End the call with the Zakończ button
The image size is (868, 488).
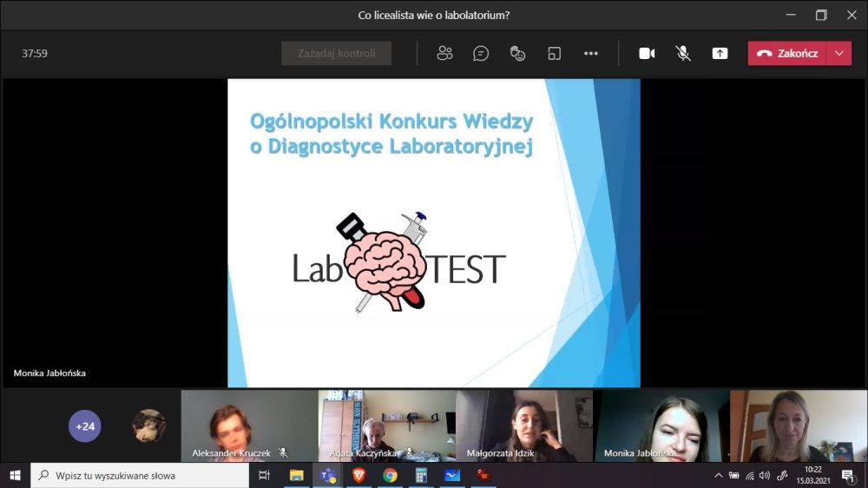(787, 53)
